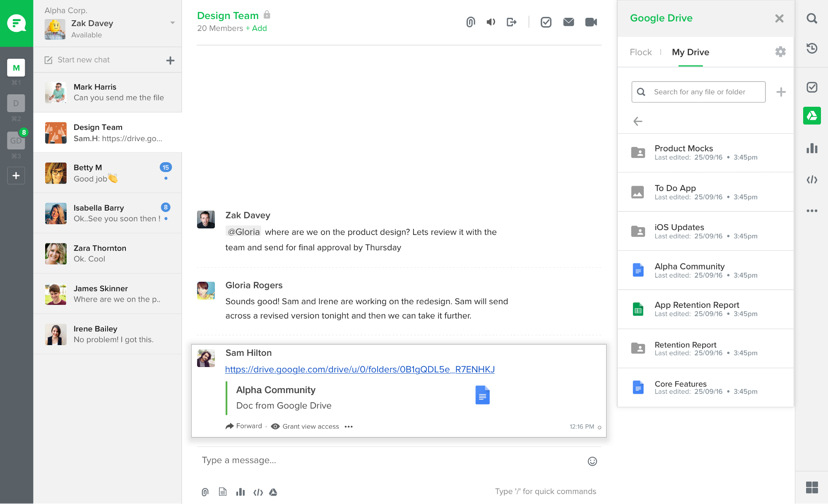Select the My Drive tab
This screenshot has height=504, width=828.
pos(690,52)
